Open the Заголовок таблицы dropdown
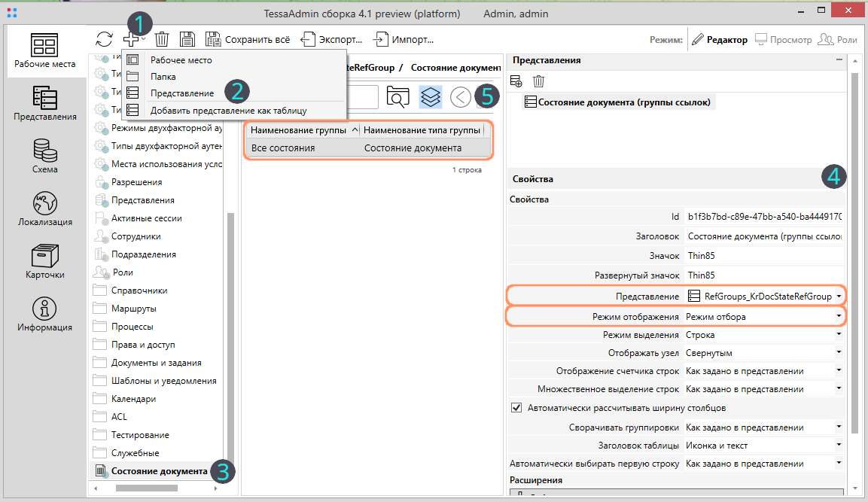 (x=838, y=446)
